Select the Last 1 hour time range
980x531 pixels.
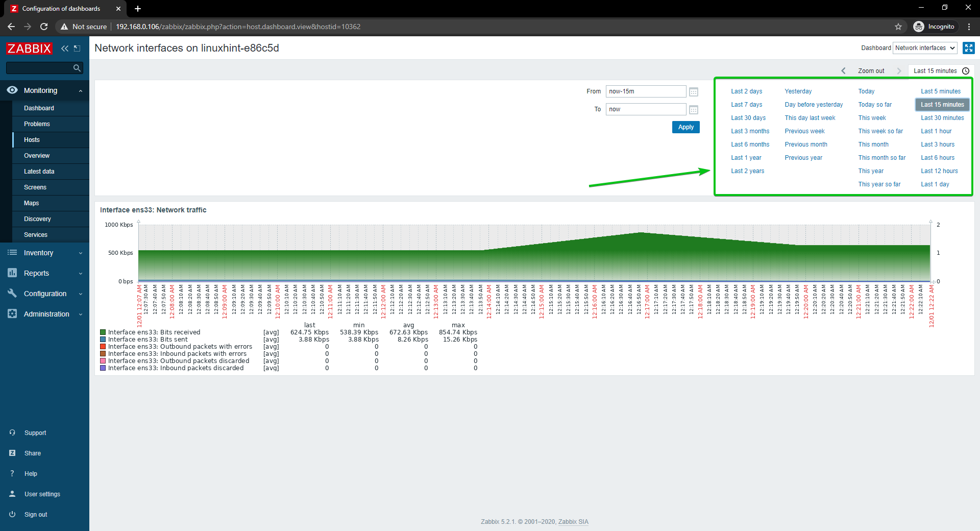tap(936, 131)
